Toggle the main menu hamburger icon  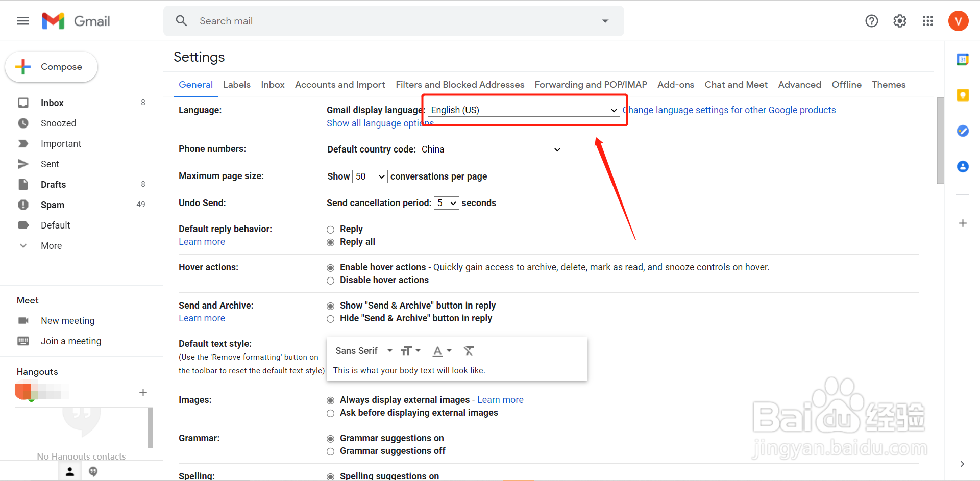23,21
